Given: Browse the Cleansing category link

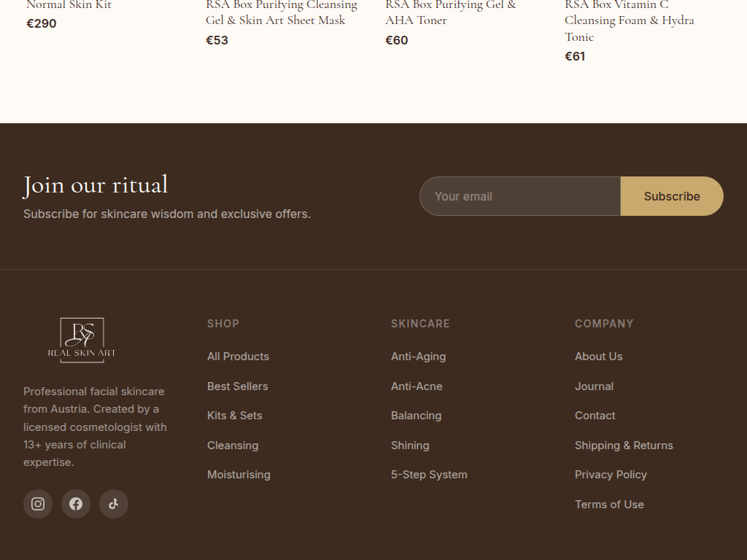Looking at the screenshot, I should [x=232, y=446].
